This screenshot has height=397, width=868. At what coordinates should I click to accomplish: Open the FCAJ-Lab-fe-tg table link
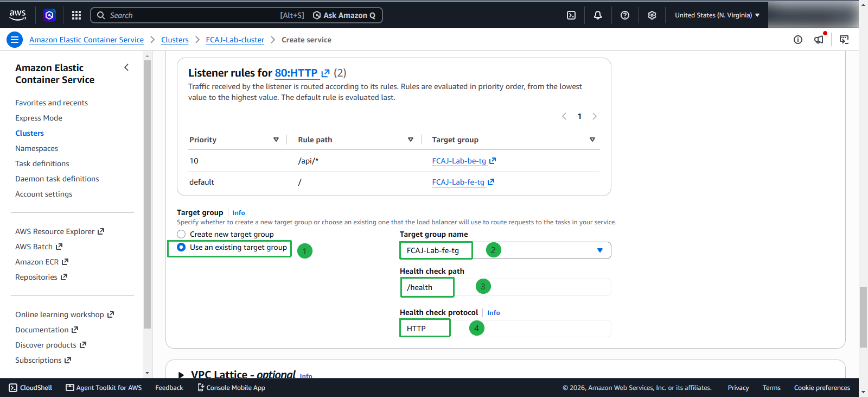(x=463, y=182)
